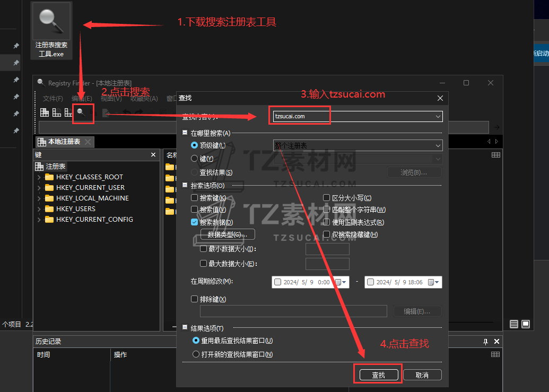Enable the 排除键 checkbox

(x=194, y=299)
